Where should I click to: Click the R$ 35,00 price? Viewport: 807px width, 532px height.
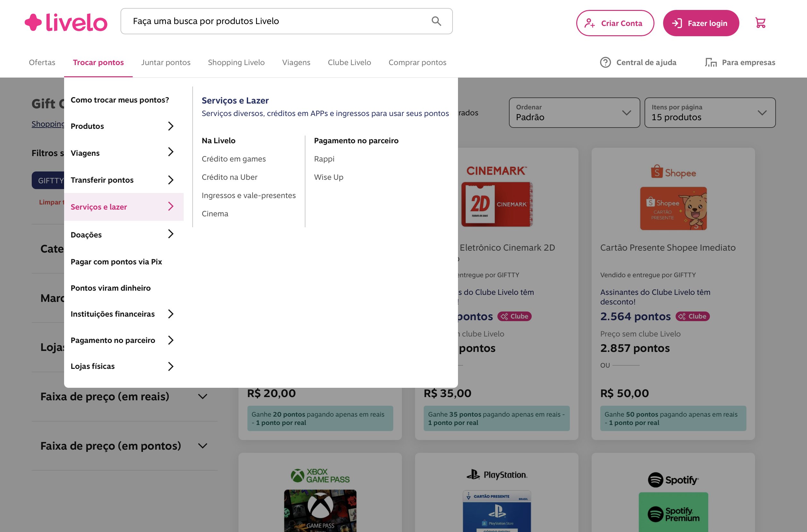(x=447, y=393)
